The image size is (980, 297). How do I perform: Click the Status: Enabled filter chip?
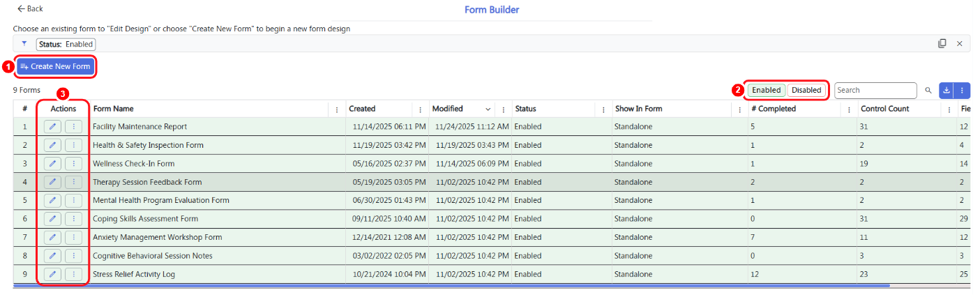click(x=66, y=44)
